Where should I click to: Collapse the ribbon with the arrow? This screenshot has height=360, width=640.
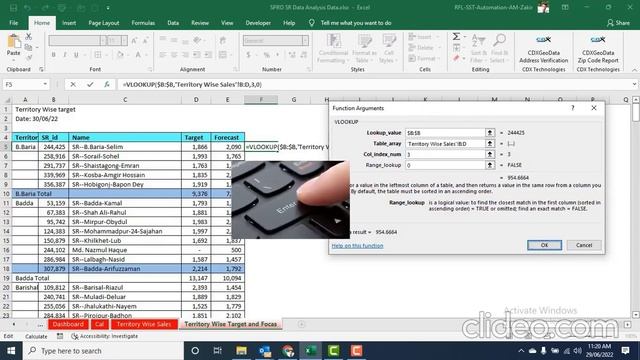coord(634,70)
